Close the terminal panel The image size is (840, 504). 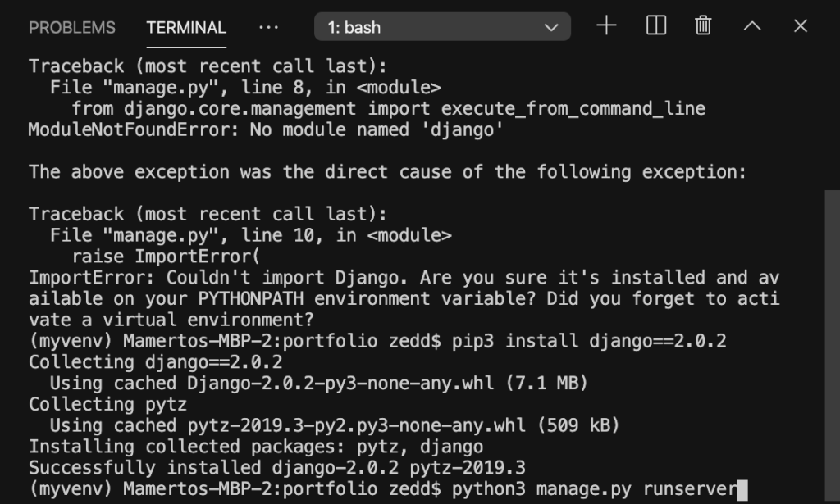pyautogui.click(x=801, y=25)
